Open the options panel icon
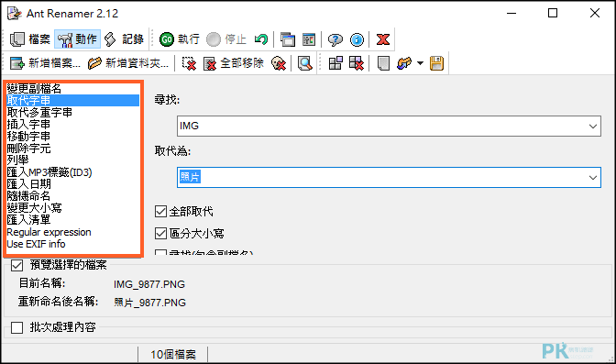Image resolution: width=616 pixels, height=364 pixels. coord(309,39)
